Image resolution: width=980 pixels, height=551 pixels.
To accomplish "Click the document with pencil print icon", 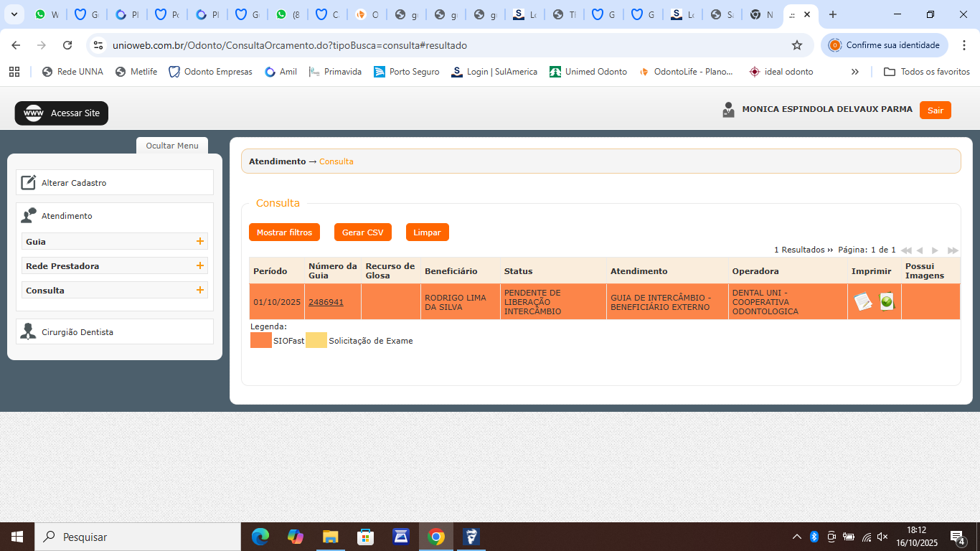I will tap(863, 302).
